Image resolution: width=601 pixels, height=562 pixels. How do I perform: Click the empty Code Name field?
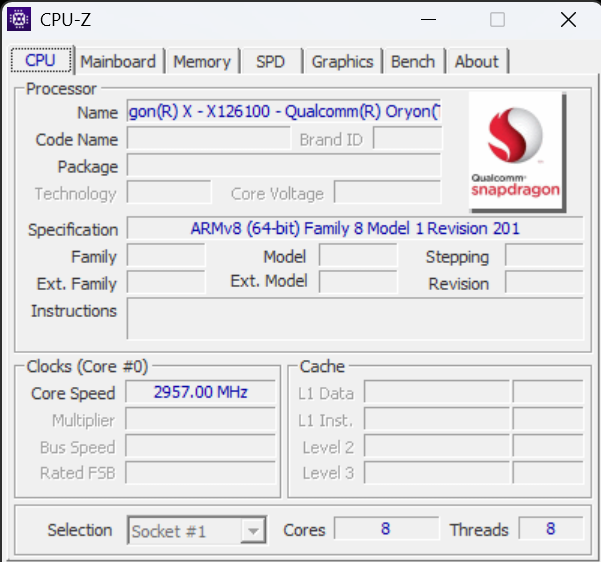209,138
